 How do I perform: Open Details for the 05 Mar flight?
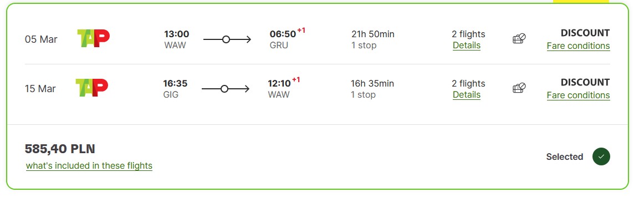coord(467,46)
